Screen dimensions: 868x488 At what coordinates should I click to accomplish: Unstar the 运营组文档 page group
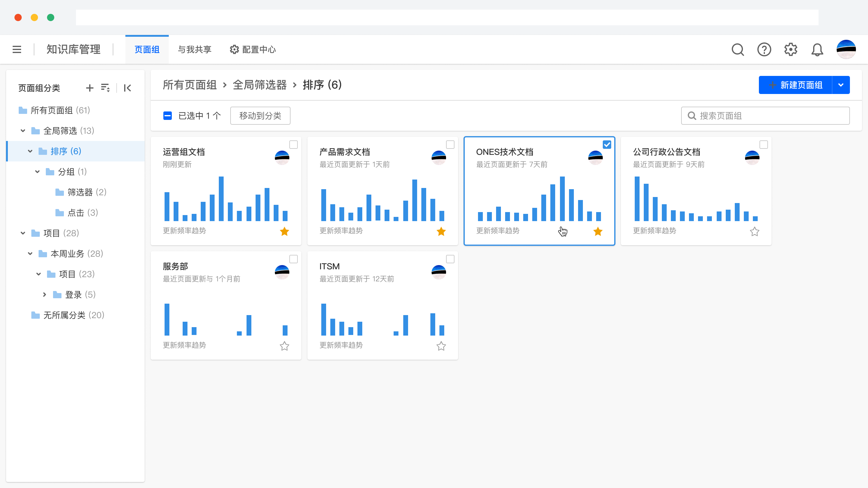[285, 231]
